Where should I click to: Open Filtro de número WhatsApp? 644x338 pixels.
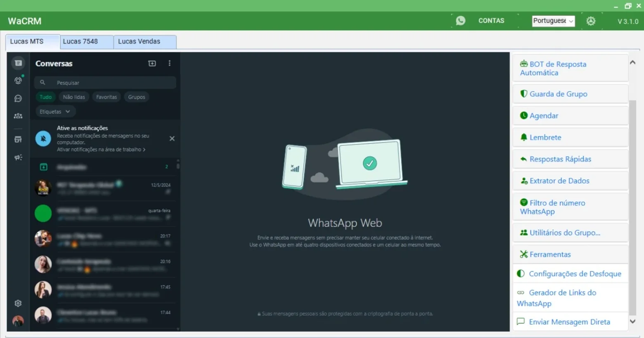click(x=571, y=207)
